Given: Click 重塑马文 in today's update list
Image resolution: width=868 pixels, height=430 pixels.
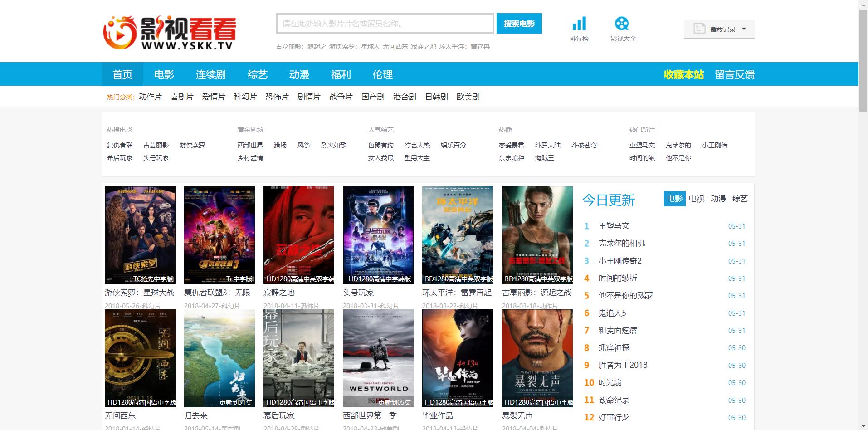Looking at the screenshot, I should 613,225.
